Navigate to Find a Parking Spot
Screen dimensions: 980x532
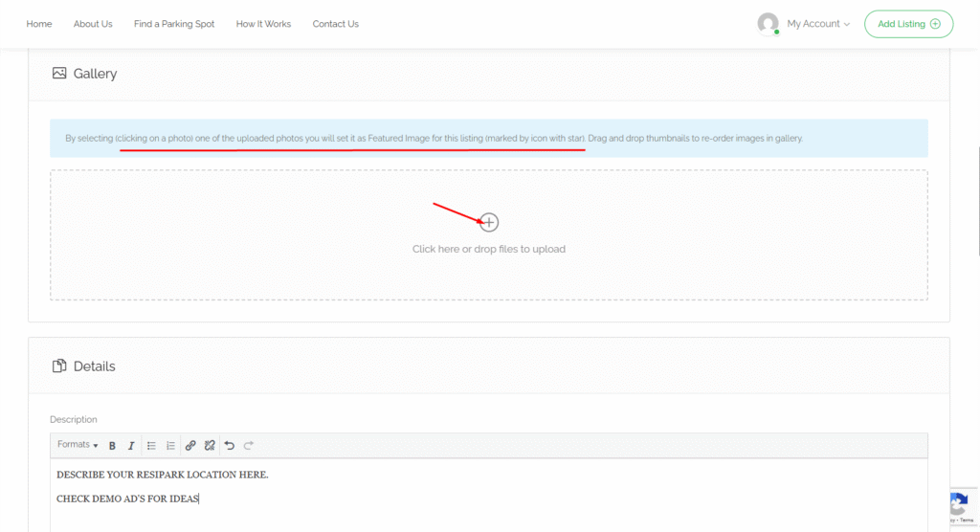174,24
